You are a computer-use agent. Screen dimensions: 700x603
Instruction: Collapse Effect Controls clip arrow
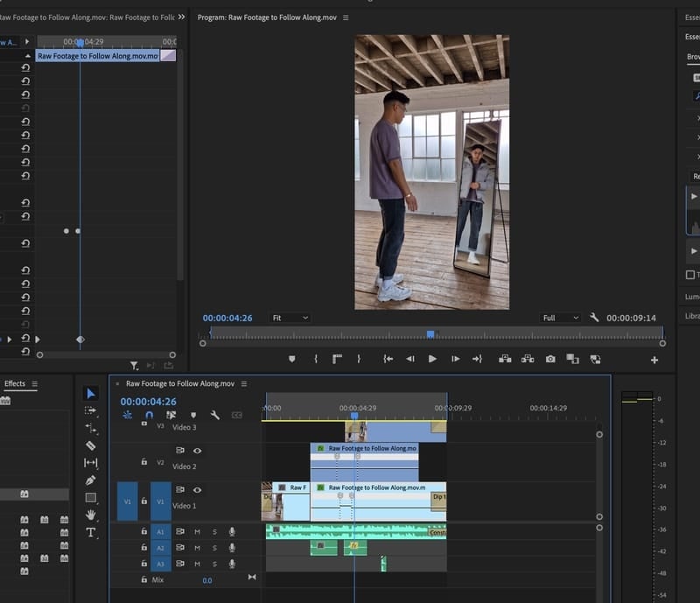(x=28, y=56)
